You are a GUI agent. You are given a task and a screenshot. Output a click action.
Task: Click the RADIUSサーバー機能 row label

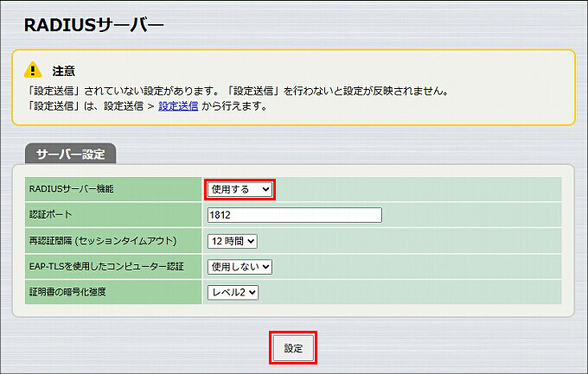tap(71, 189)
